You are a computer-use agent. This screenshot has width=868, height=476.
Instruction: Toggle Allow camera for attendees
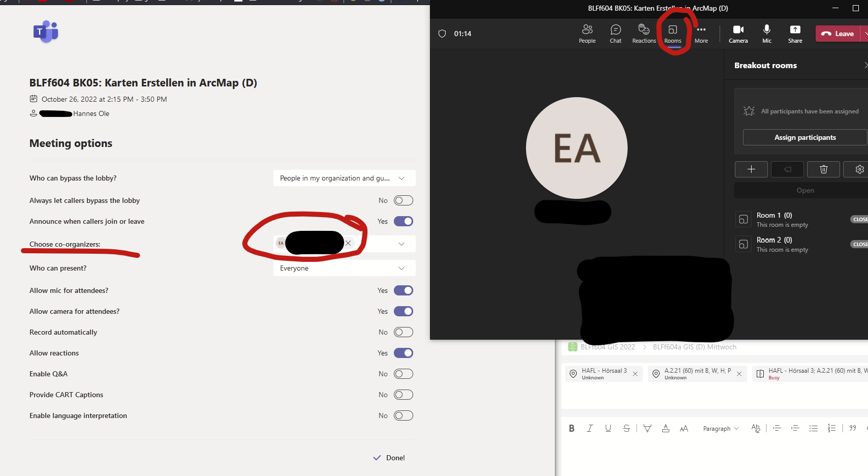click(404, 311)
